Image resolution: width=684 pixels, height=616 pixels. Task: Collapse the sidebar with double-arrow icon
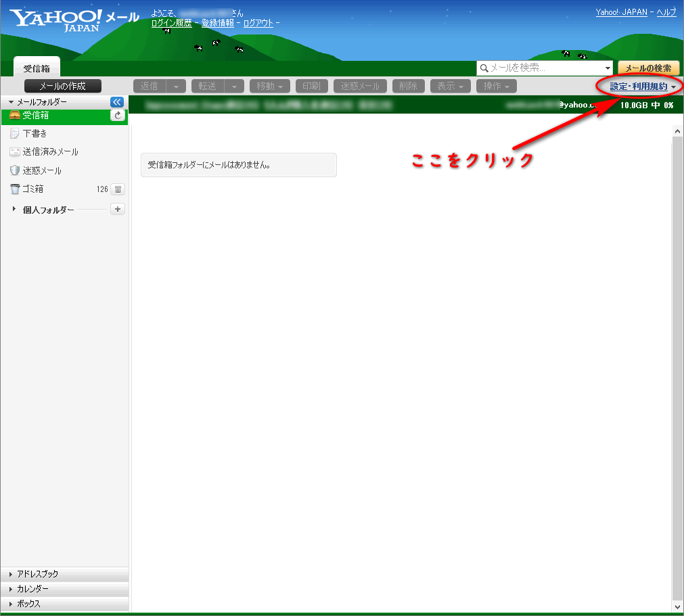(117, 101)
